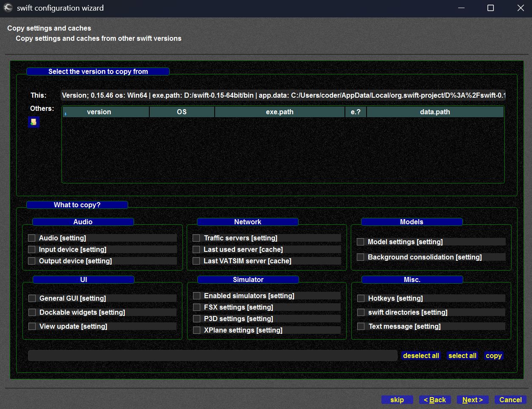532x409 pixels.
Task: Toggle FSX settings [setting]
Action: [197, 307]
